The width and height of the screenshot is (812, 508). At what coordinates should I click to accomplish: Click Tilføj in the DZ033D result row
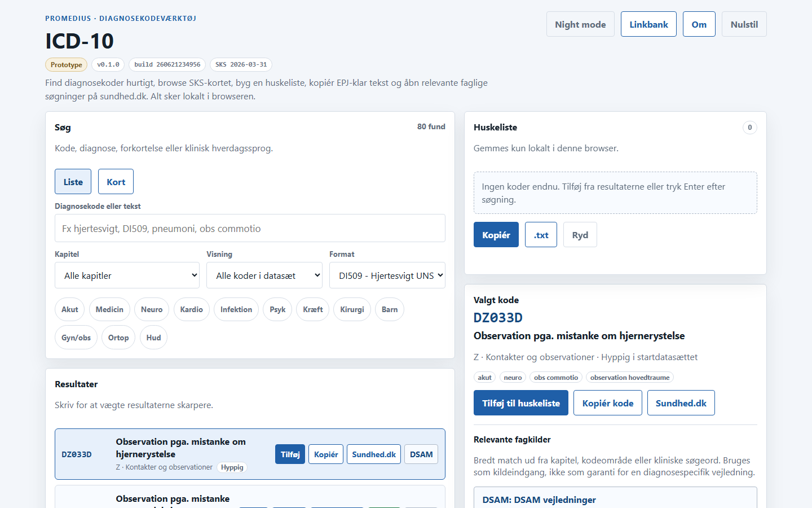tap(290, 454)
